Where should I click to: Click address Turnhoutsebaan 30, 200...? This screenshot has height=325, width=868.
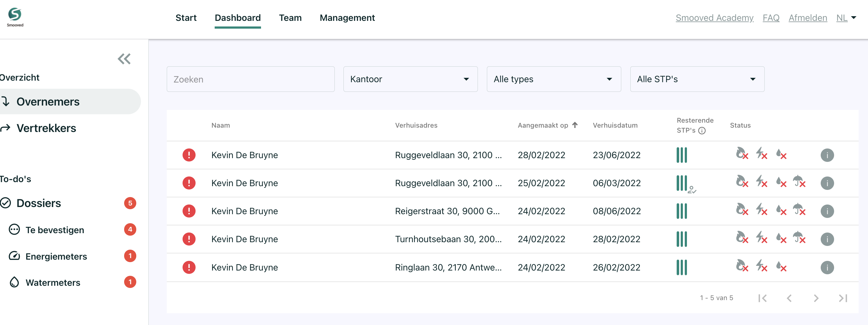pos(448,239)
